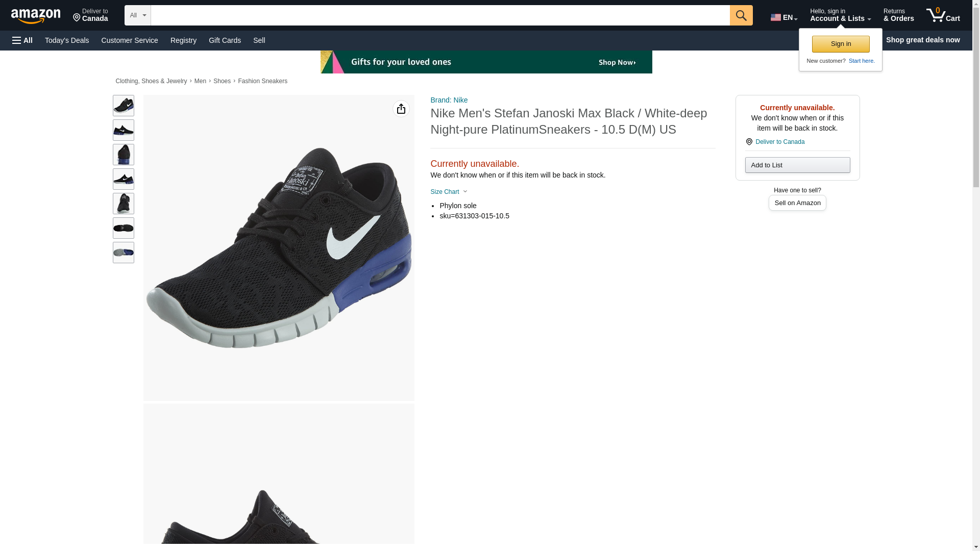Click the yellow Sign in button
980x551 pixels.
click(840, 44)
